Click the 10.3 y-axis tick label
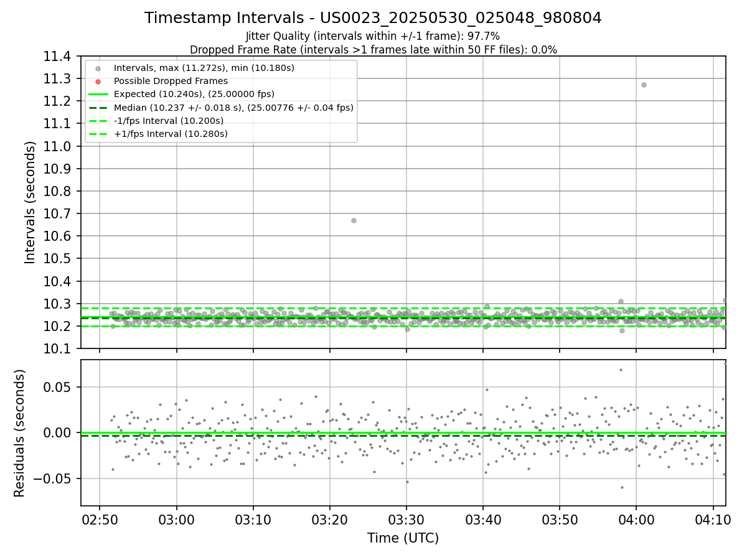Image resolution: width=747 pixels, height=560 pixels. point(59,304)
